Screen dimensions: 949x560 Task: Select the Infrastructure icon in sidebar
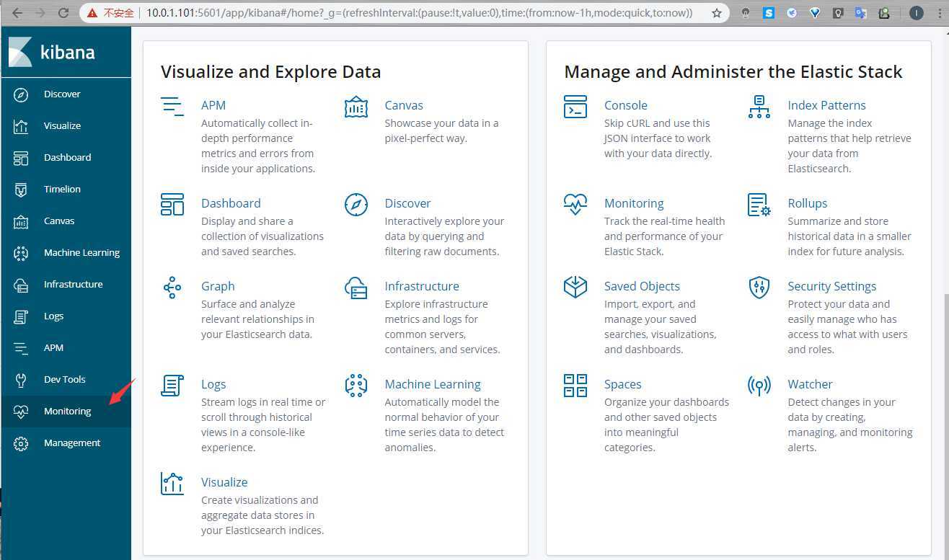click(x=21, y=285)
